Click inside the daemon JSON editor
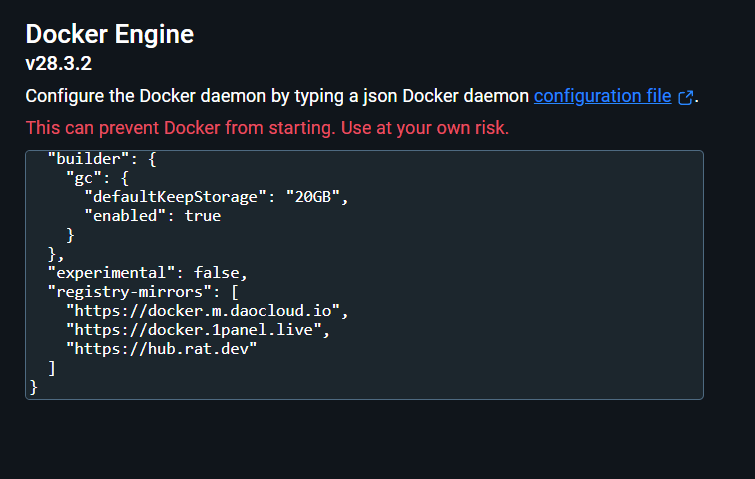This screenshot has height=479, width=755. click(364, 275)
